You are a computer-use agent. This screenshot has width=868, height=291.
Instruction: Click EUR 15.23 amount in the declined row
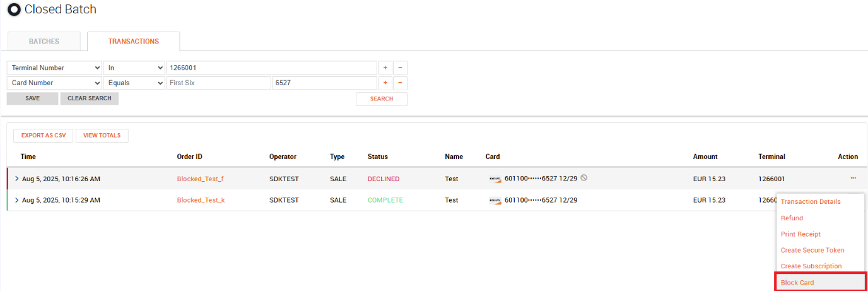pos(709,179)
